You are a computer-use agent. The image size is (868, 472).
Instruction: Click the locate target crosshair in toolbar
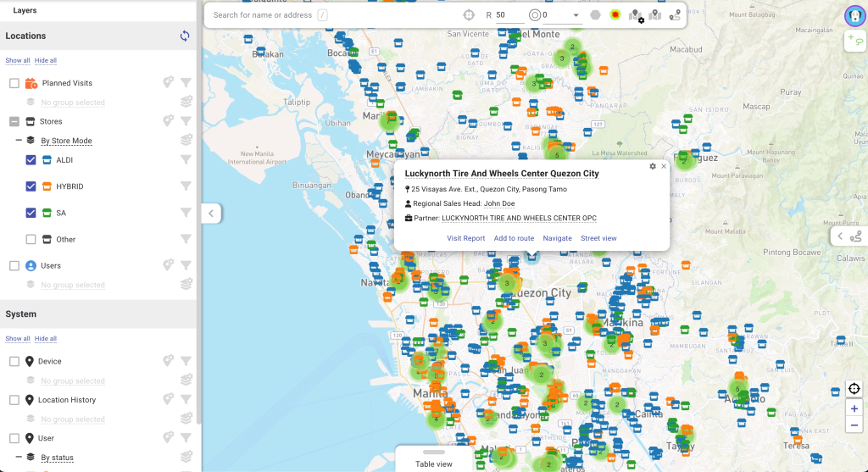coord(468,15)
